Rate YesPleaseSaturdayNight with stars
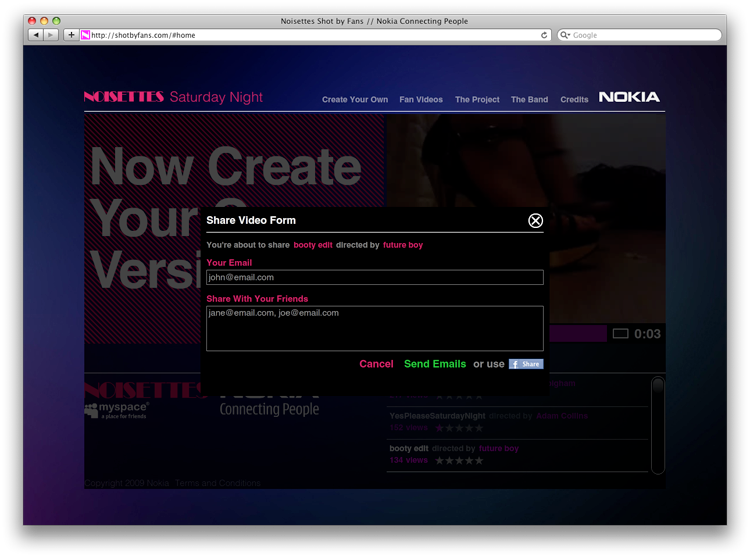Image resolution: width=750 pixels, height=557 pixels. pos(459,428)
